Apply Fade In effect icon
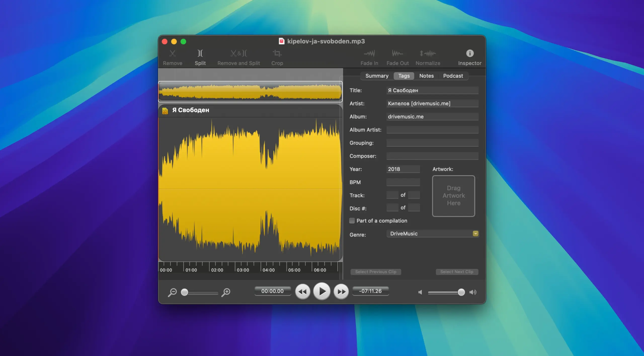The width and height of the screenshot is (644, 356). tap(369, 53)
